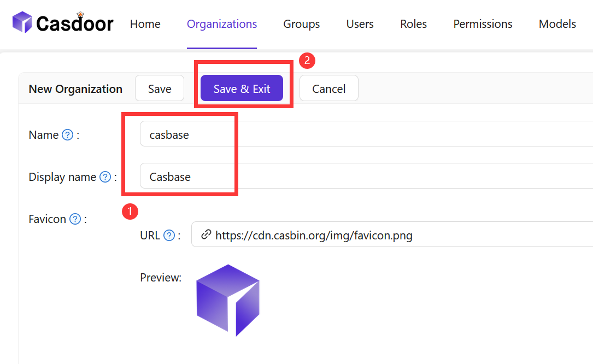
Task: Switch to the Users tab
Action: coord(360,24)
